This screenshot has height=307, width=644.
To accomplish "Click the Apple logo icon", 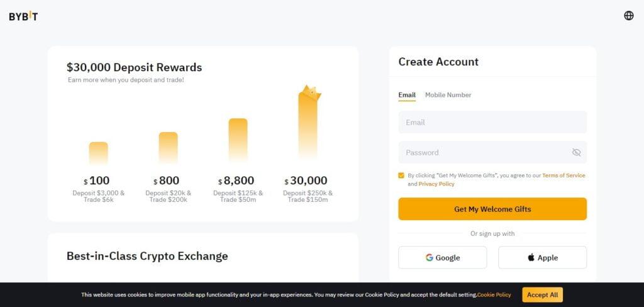I will click(x=531, y=258).
